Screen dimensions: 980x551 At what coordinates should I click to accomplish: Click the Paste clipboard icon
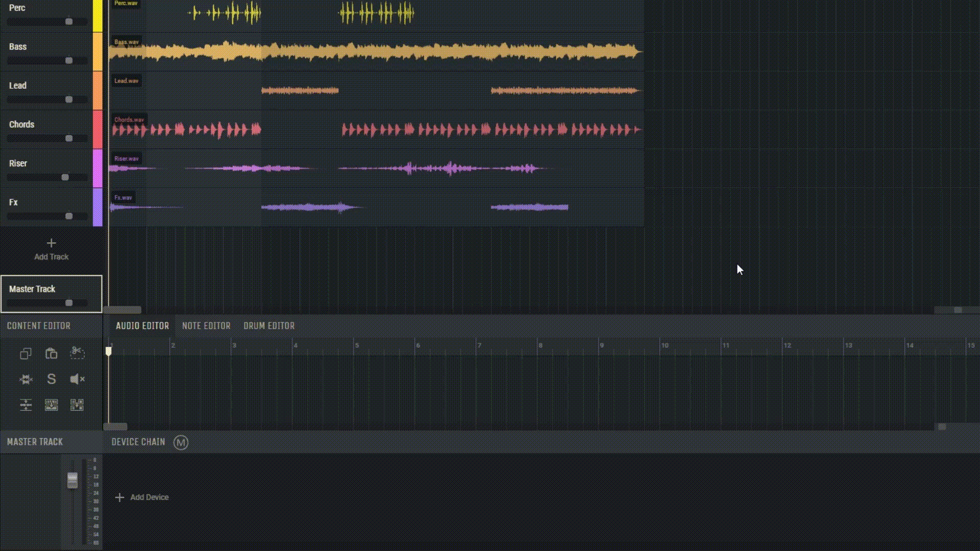click(x=51, y=354)
